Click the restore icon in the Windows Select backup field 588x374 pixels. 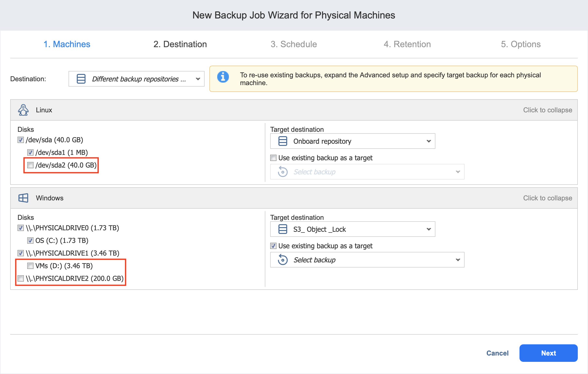point(283,260)
